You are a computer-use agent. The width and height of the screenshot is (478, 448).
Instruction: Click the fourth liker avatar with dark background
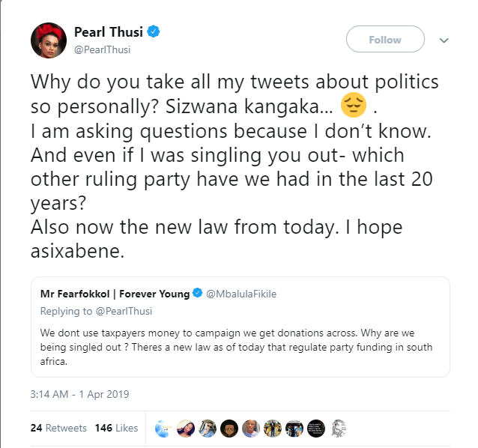coord(230,428)
